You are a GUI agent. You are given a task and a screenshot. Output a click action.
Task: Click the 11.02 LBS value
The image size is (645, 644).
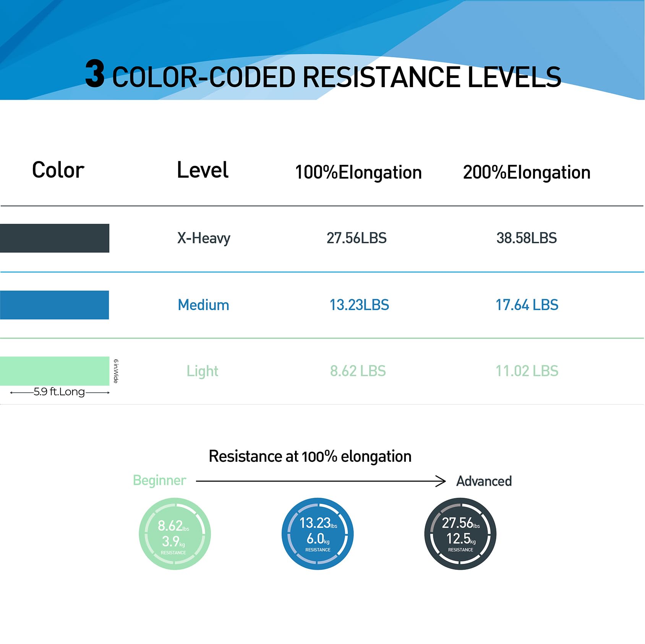[527, 371]
